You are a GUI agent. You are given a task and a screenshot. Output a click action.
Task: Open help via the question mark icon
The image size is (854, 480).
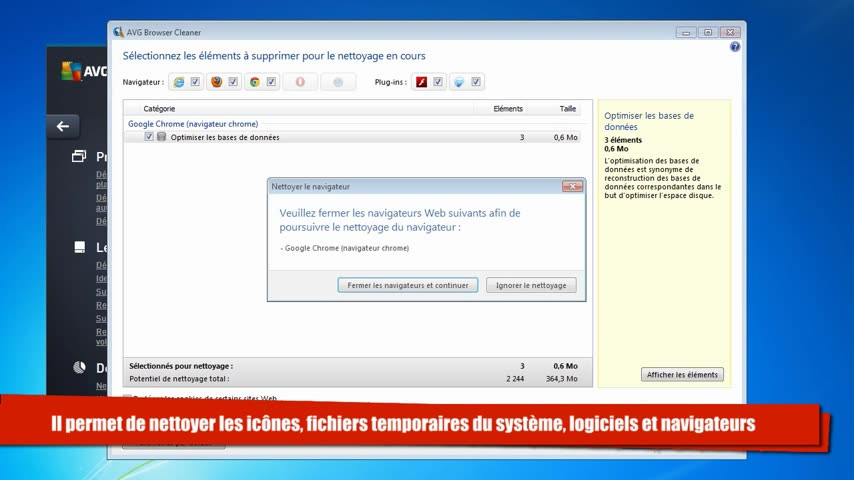tap(735, 47)
